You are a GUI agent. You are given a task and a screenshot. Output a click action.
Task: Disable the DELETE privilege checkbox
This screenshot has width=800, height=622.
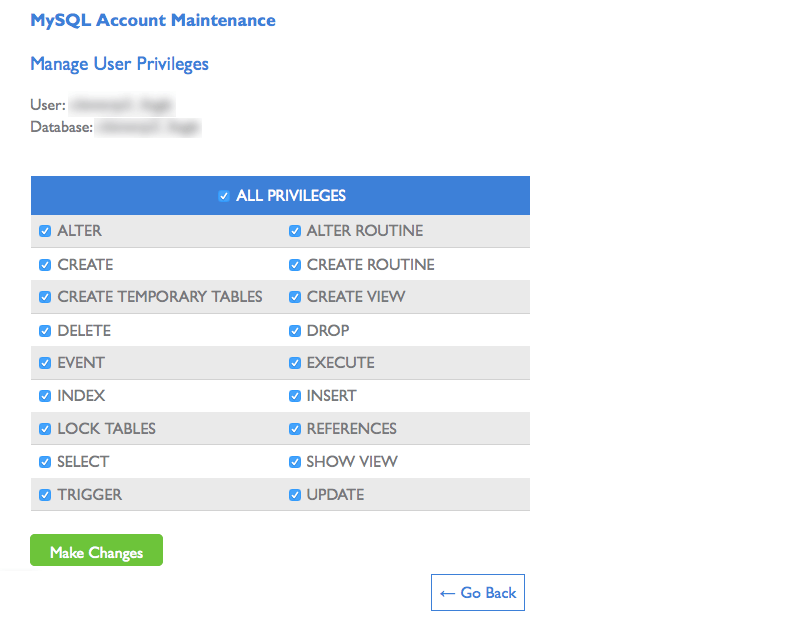tap(45, 331)
